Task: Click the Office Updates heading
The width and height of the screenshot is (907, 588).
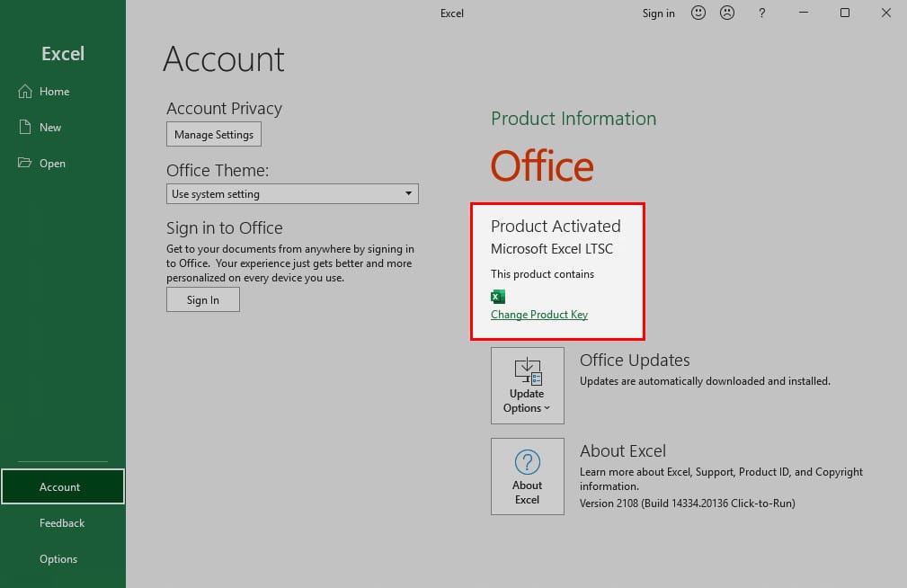Action: pos(635,360)
